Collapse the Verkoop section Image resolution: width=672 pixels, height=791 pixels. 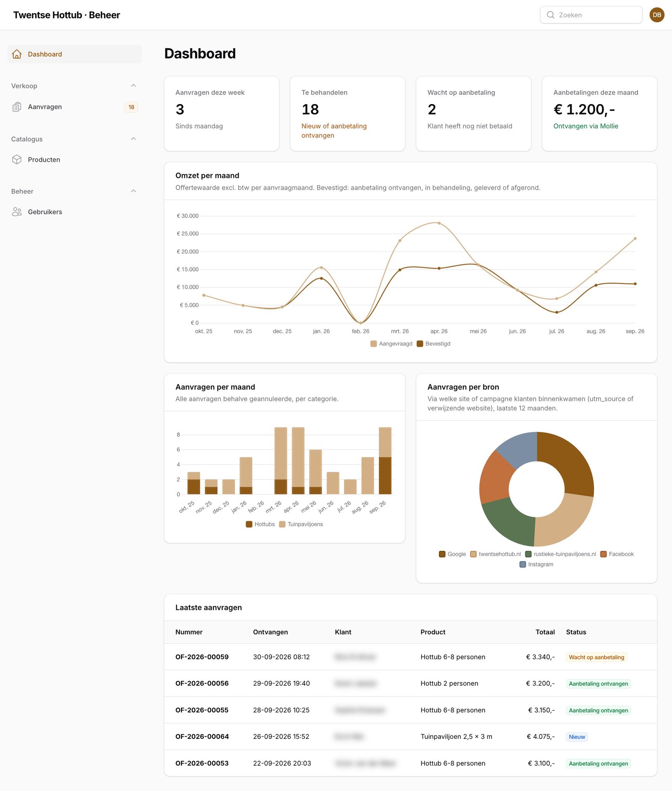coord(134,86)
